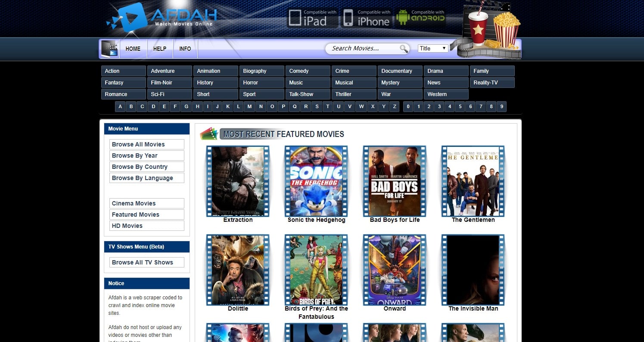The height and width of the screenshot is (342, 644).
Task: Open Browse By Language link
Action: 147,178
